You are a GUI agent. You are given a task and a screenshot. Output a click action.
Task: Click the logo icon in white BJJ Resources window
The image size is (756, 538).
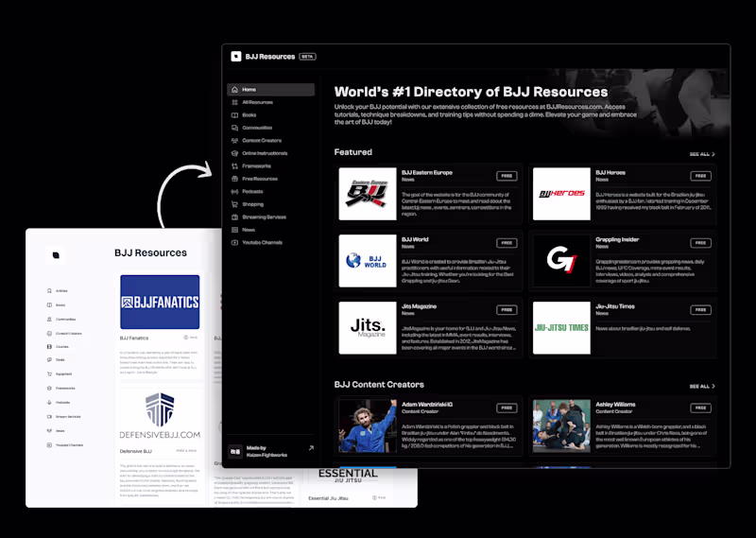pos(56,255)
